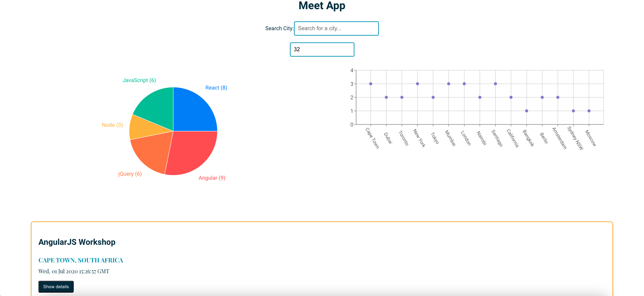The height and width of the screenshot is (296, 644).
Task: Click the Cape Town scatter point
Action: (x=371, y=84)
